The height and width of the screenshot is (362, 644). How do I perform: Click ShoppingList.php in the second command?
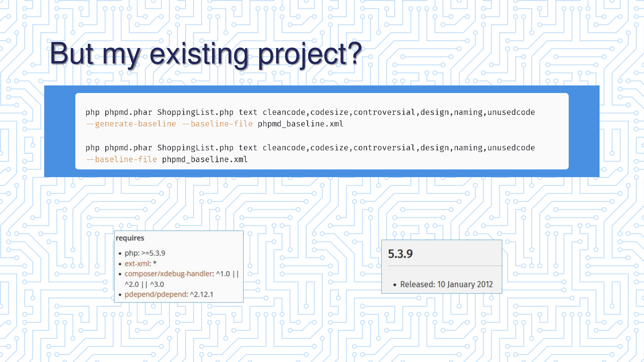[195, 148]
